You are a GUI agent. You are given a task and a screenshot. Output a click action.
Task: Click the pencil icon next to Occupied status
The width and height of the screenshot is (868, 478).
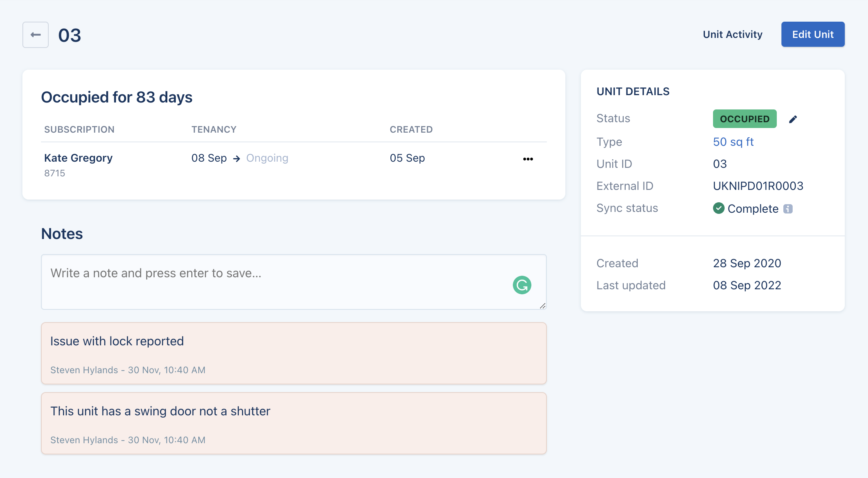[793, 119]
